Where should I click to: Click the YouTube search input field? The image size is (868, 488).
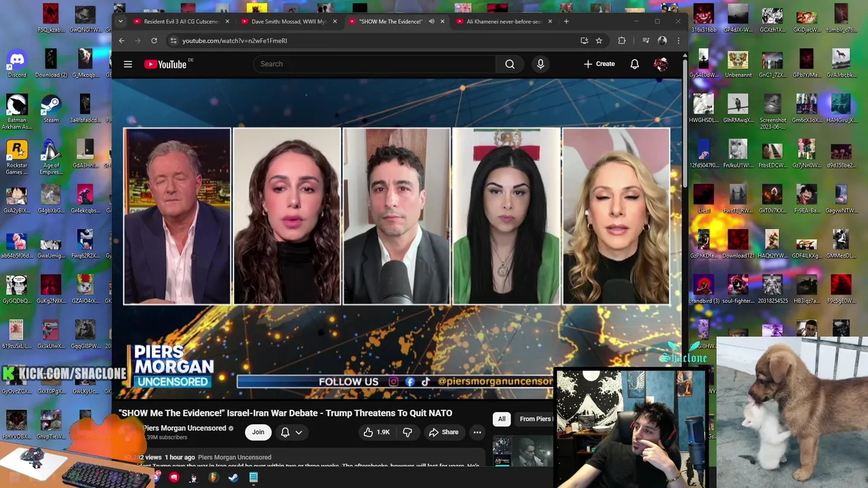click(x=375, y=64)
